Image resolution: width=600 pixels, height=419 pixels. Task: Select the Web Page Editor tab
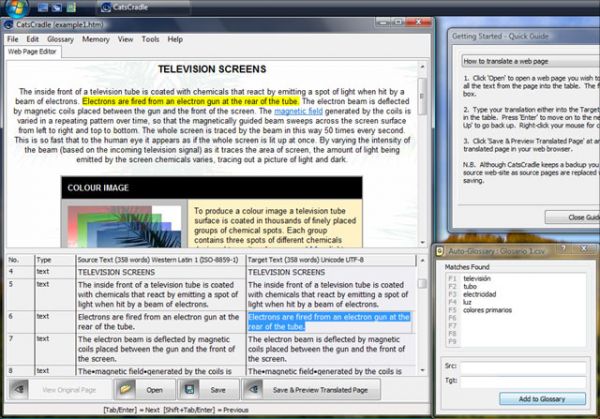tap(32, 52)
